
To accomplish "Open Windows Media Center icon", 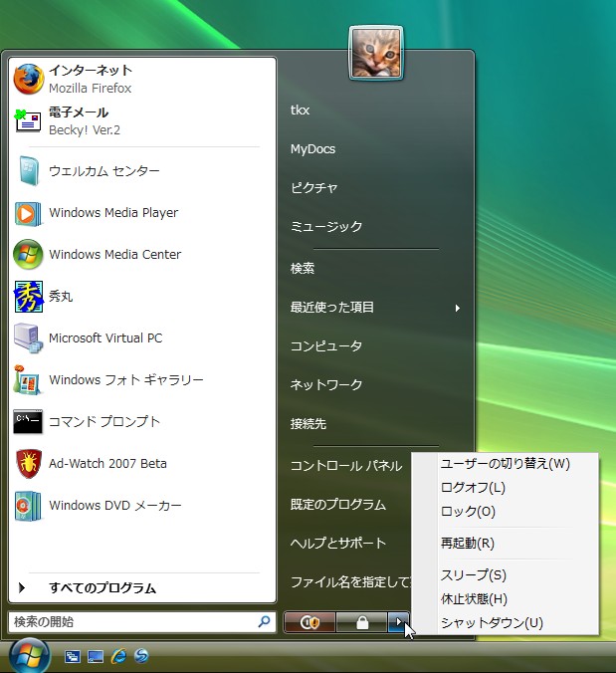I will tap(28, 254).
